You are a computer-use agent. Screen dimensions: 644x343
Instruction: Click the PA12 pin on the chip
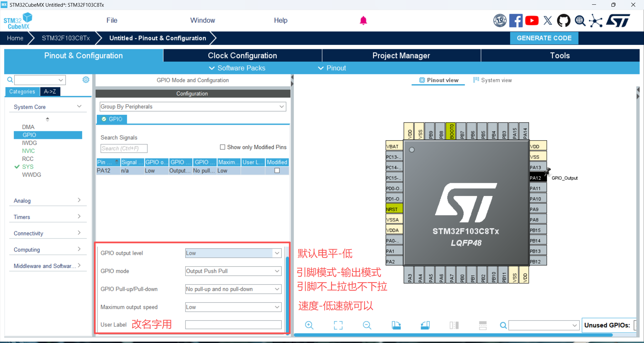(538, 178)
